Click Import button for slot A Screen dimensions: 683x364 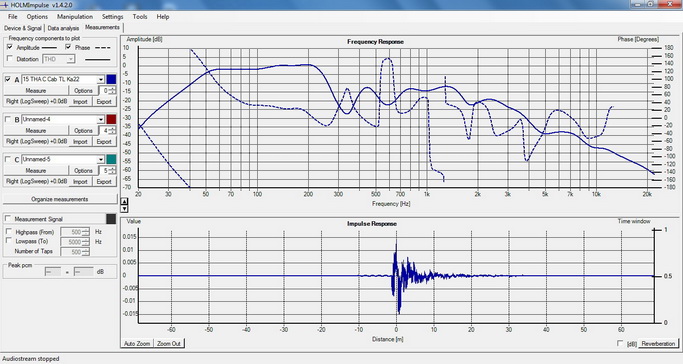[x=80, y=101]
